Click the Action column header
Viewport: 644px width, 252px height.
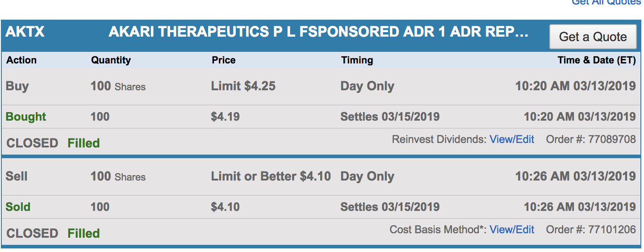[x=21, y=60]
